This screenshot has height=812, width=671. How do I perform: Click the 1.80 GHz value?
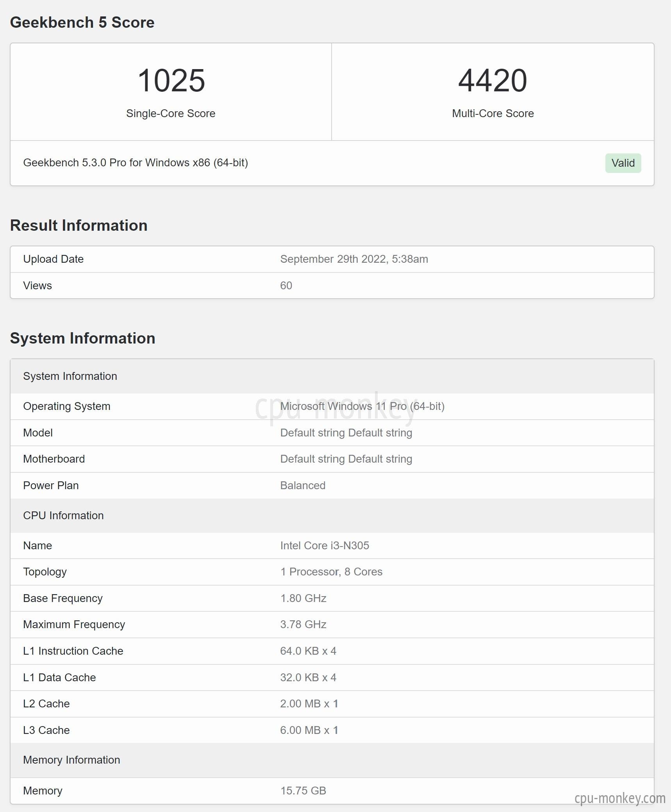click(x=303, y=598)
